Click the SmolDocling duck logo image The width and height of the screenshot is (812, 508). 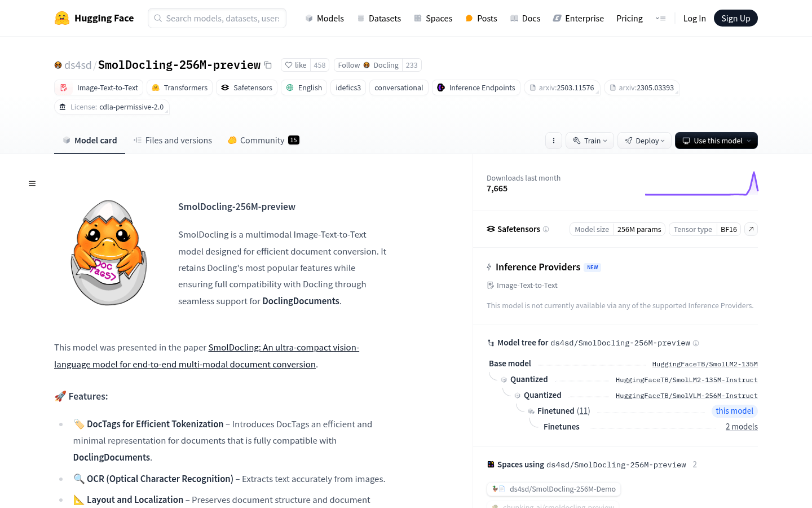click(109, 252)
